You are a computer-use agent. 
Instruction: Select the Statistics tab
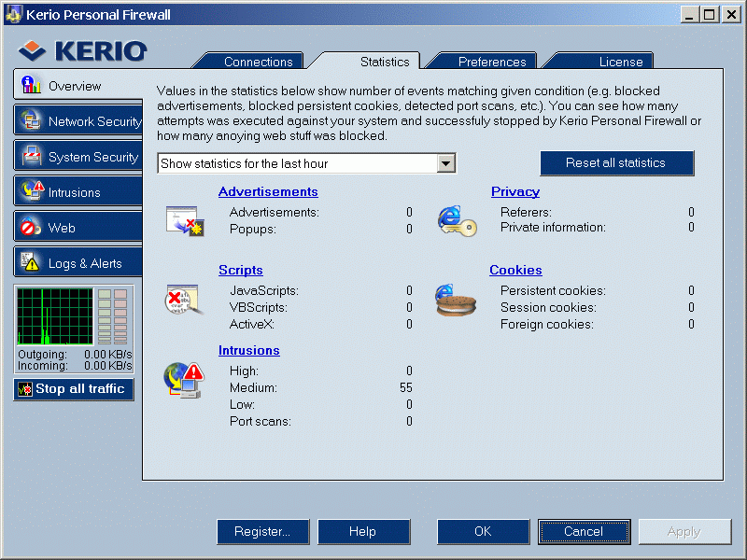[x=385, y=62]
